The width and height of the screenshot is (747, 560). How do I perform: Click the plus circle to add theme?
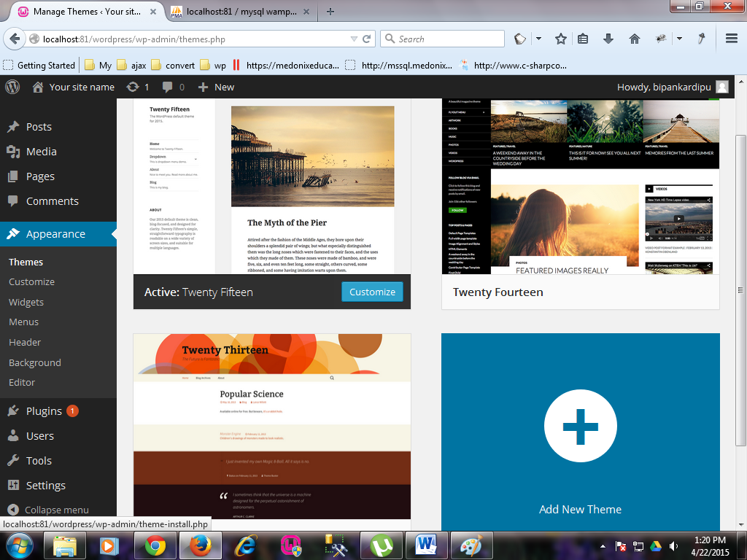coord(580,426)
